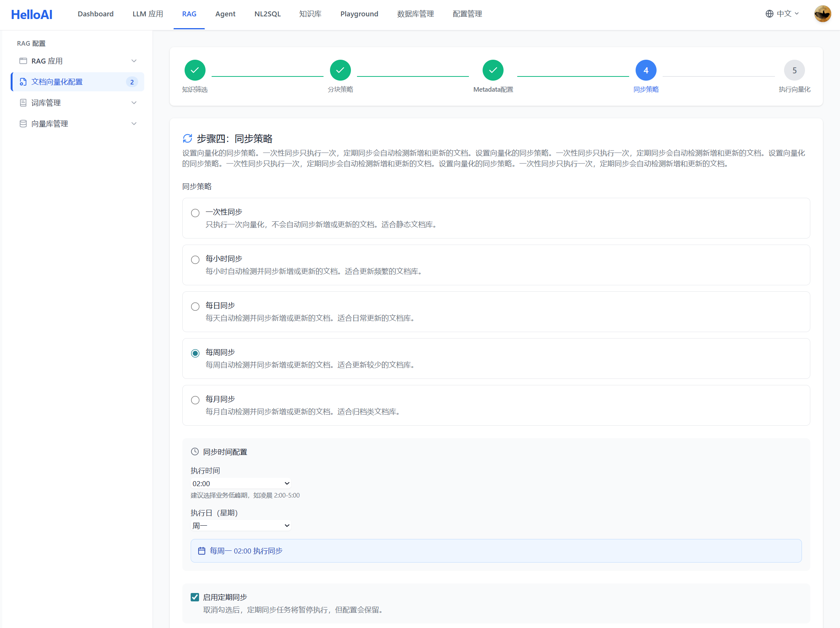Screen dimensions: 840x628
Task: Uncheck the 启用定期同步 checkbox
Action: click(195, 597)
